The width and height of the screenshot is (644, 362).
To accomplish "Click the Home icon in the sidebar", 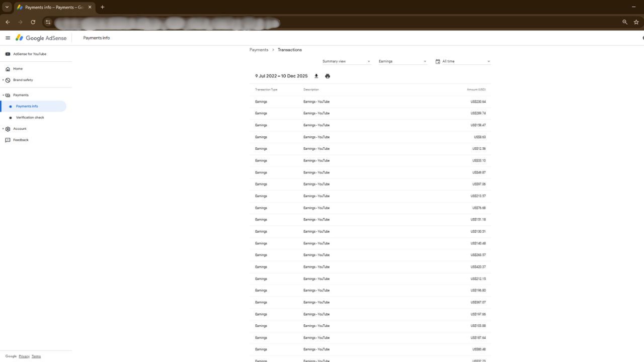I will click(7, 68).
